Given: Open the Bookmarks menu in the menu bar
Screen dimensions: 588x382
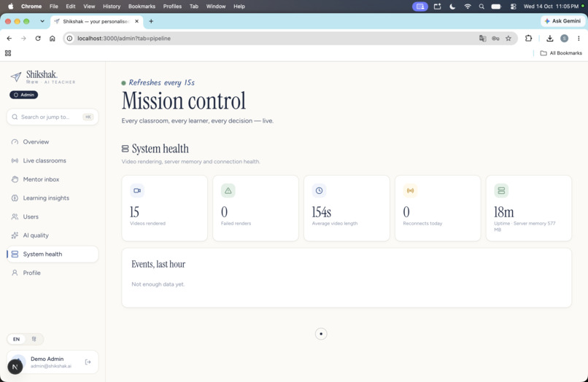Looking at the screenshot, I should click(142, 7).
